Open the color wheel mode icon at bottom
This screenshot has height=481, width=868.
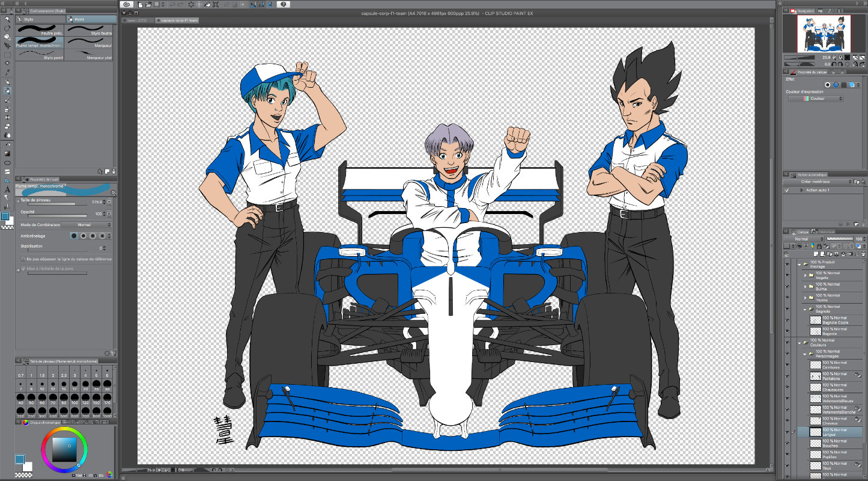(109, 474)
